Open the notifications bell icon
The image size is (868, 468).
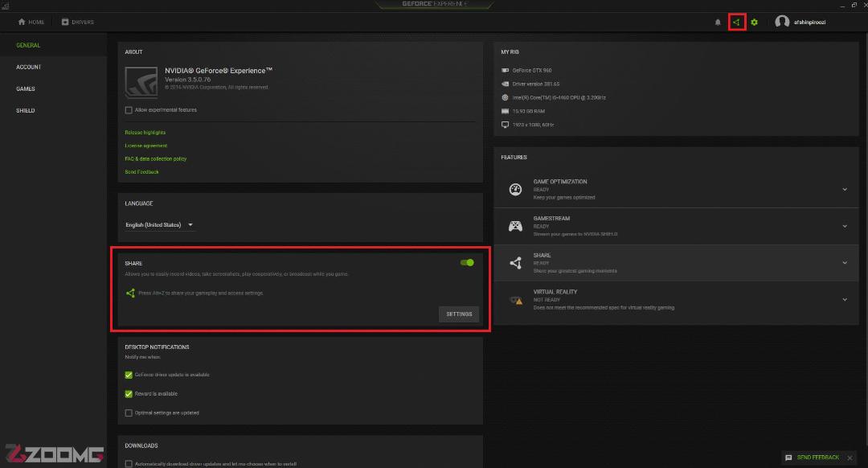pos(718,23)
